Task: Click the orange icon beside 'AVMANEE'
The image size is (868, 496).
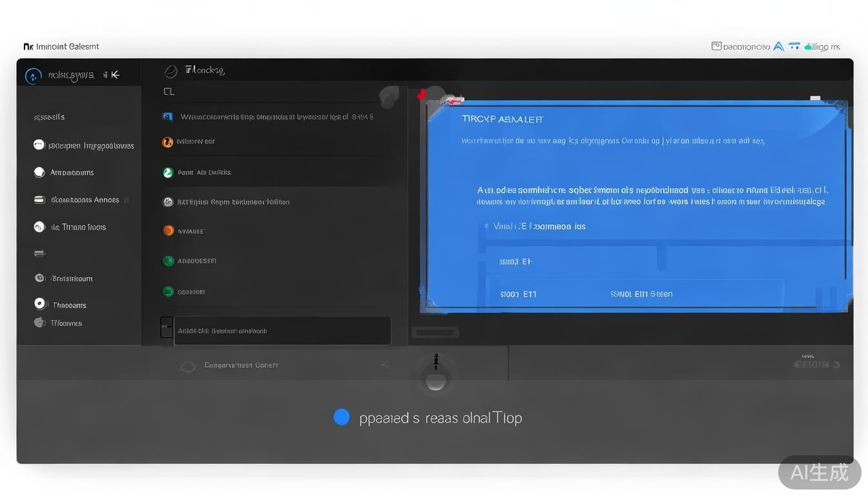Action: pyautogui.click(x=168, y=231)
